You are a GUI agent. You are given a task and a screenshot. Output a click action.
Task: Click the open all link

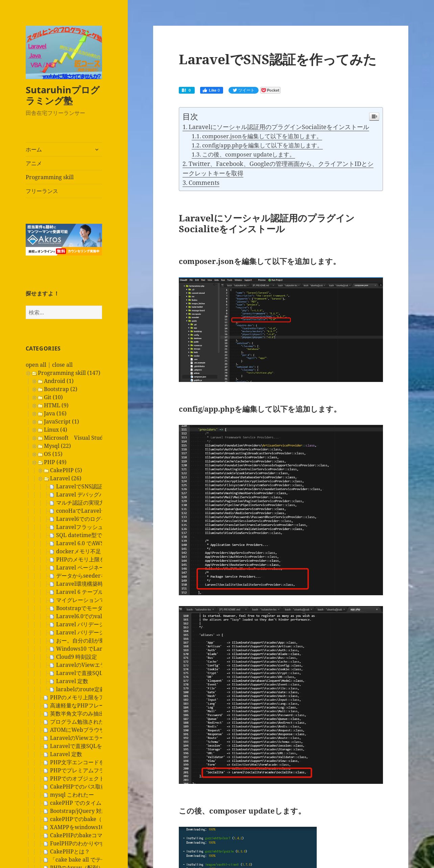tap(36, 365)
